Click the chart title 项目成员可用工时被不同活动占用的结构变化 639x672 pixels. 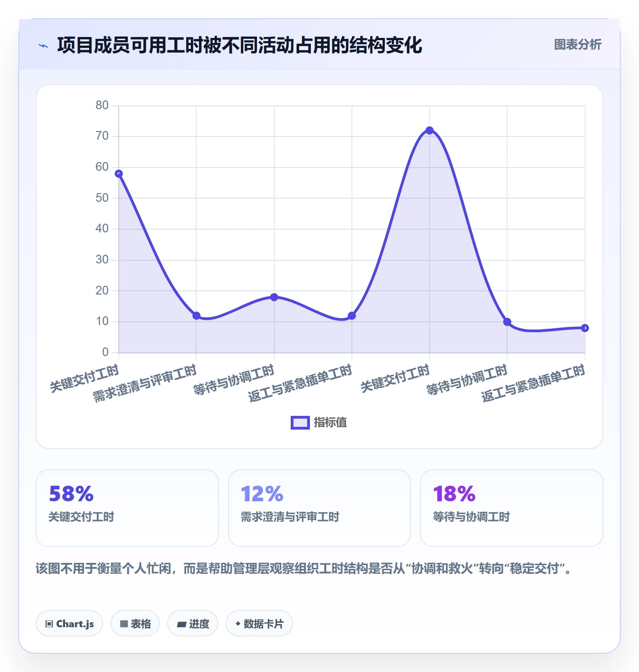click(x=240, y=45)
